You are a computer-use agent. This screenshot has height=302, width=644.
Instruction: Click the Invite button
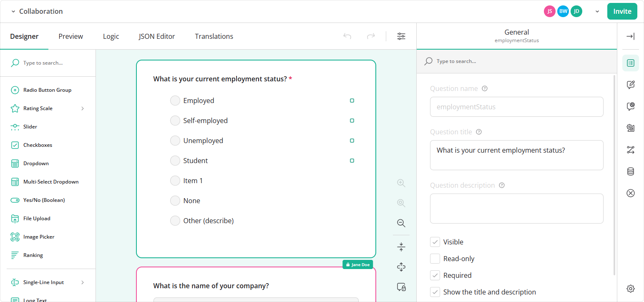(x=622, y=11)
